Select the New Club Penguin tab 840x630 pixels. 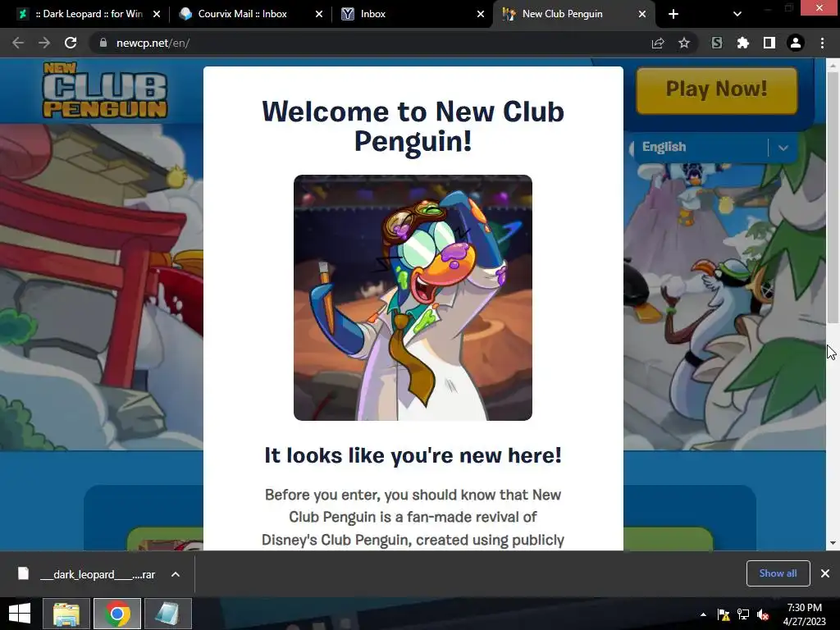pyautogui.click(x=563, y=14)
